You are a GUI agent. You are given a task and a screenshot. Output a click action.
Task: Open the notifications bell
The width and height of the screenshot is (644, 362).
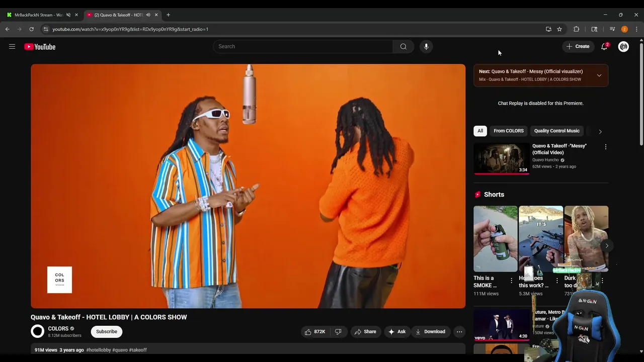604,47
